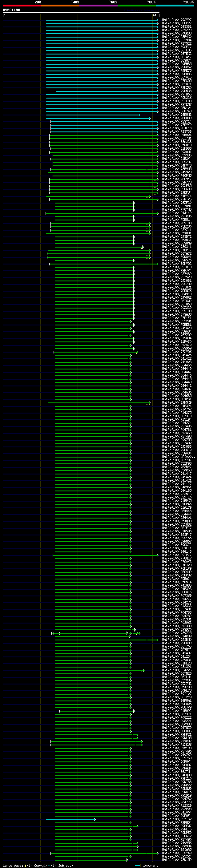Viewport: 197px width, 868px height.
Task: Select UniRef100_Q9LKI0 label
Action: click(176, 450)
